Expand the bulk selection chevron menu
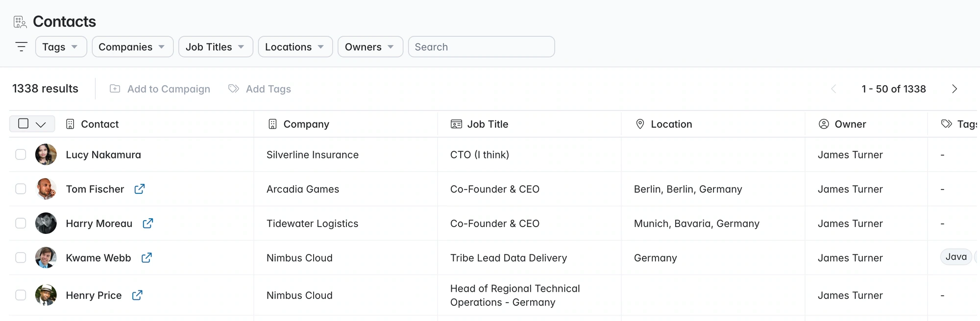Viewport: 980px width, 321px height. point(41,124)
